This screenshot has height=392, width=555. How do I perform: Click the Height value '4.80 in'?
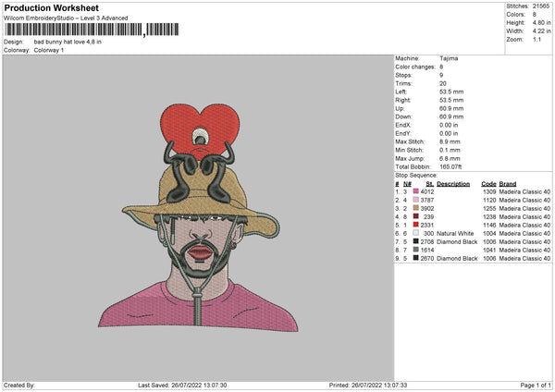541,22
